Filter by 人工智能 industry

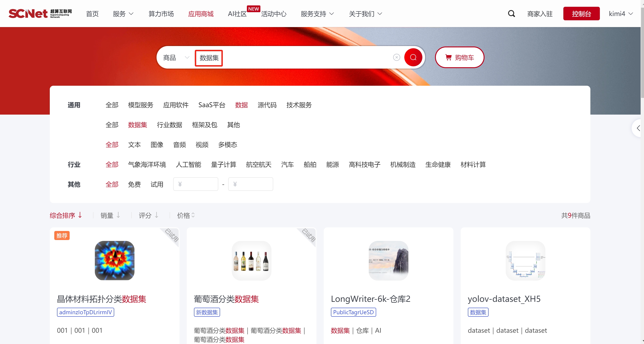(x=188, y=164)
